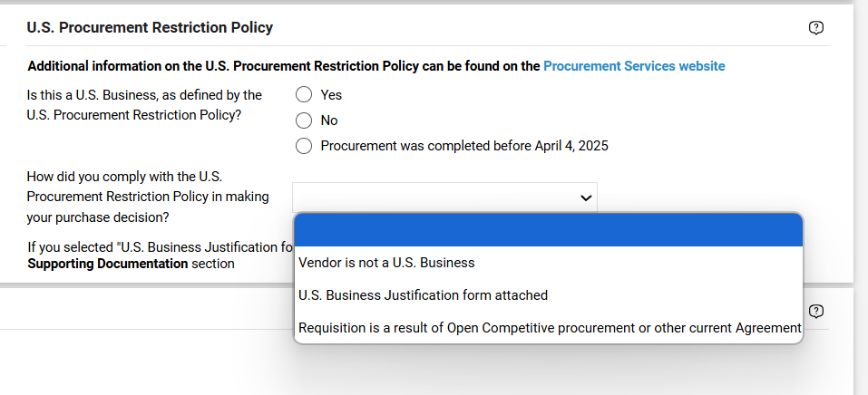
Task: Click the "Yes" label text
Action: 331,94
